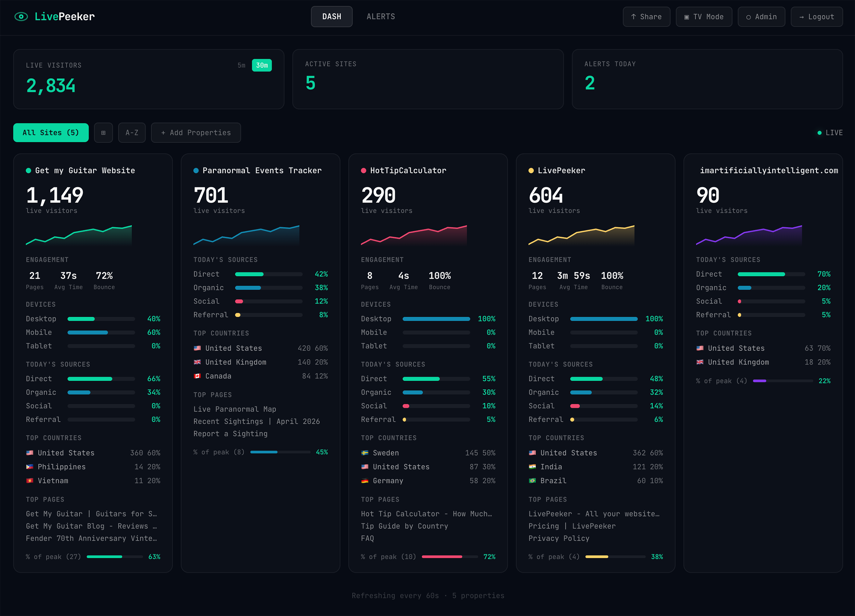855x616 pixels.
Task: Click Mobile 60% device bar in Guitar Website
Action: tap(101, 332)
